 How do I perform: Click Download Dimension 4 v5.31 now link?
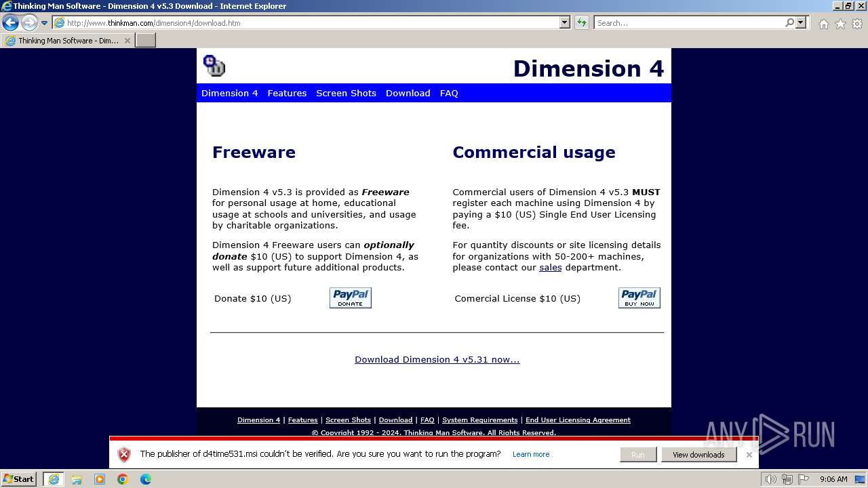tap(437, 359)
